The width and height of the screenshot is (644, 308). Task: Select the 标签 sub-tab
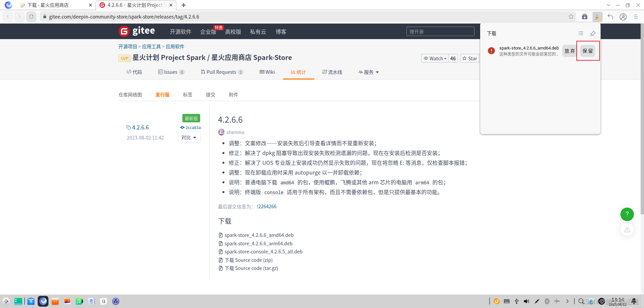click(x=188, y=95)
